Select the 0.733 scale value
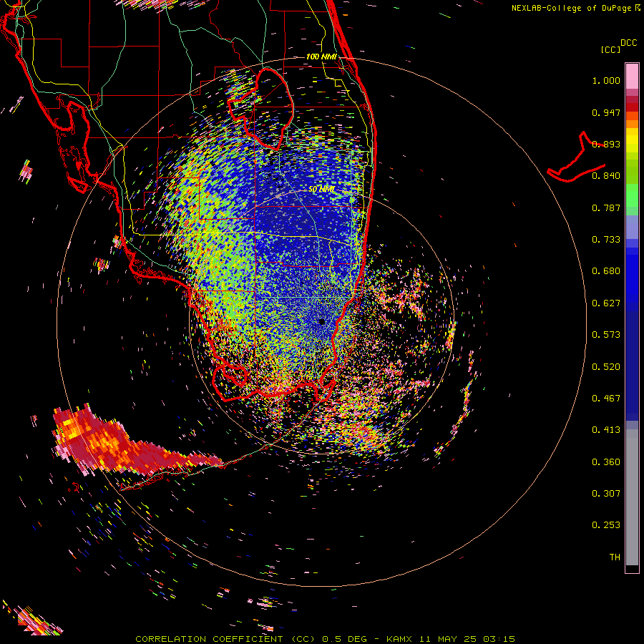This screenshot has height=644, width=644. tap(606, 240)
